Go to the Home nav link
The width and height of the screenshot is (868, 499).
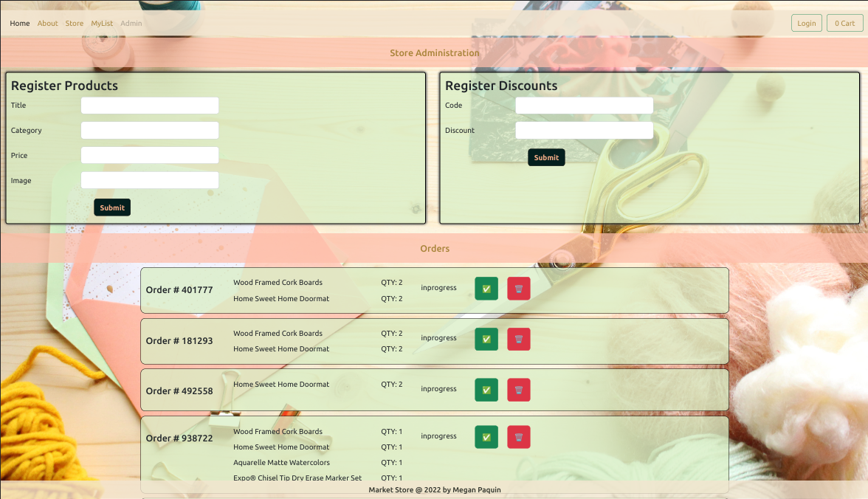point(20,24)
